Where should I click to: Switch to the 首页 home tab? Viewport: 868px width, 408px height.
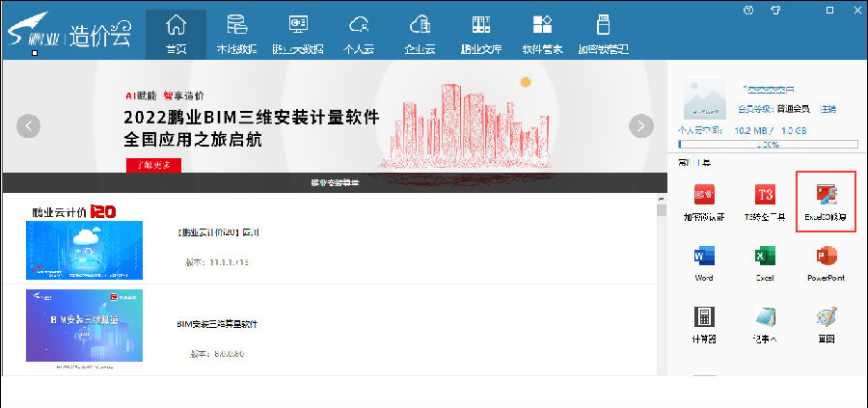(x=176, y=34)
